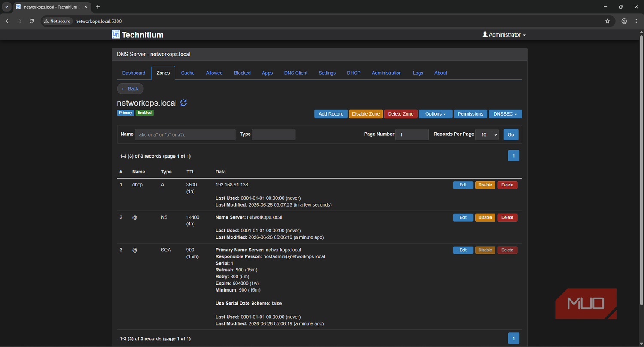Switch to the Dashboard tab
Viewport: 644px width, 347px height.
coord(134,73)
